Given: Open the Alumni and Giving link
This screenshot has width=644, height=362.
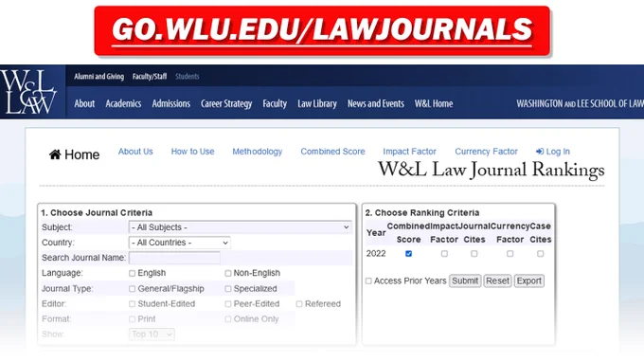Looking at the screenshot, I should click(x=99, y=77).
